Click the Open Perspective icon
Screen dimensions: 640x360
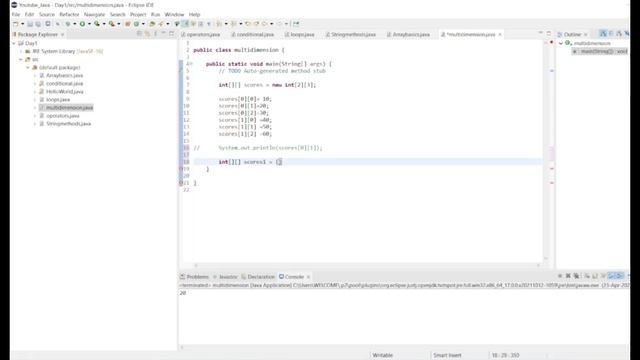[296, 24]
